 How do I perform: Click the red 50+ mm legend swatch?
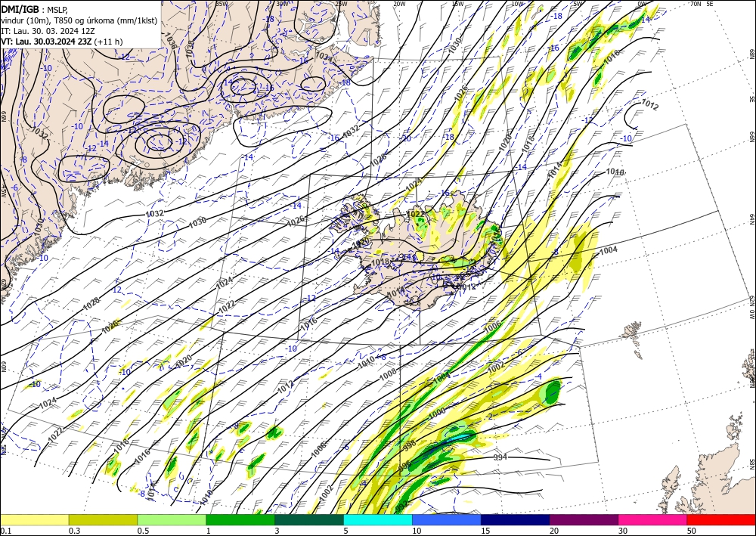pyautogui.click(x=721, y=519)
